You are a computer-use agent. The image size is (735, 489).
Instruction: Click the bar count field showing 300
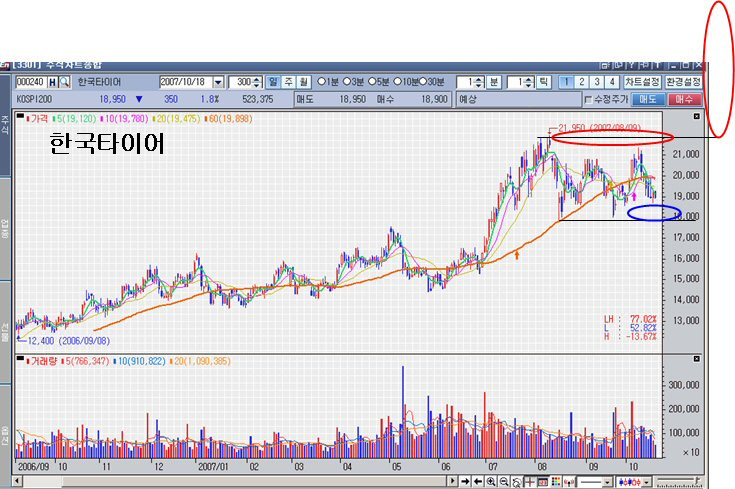(x=241, y=82)
